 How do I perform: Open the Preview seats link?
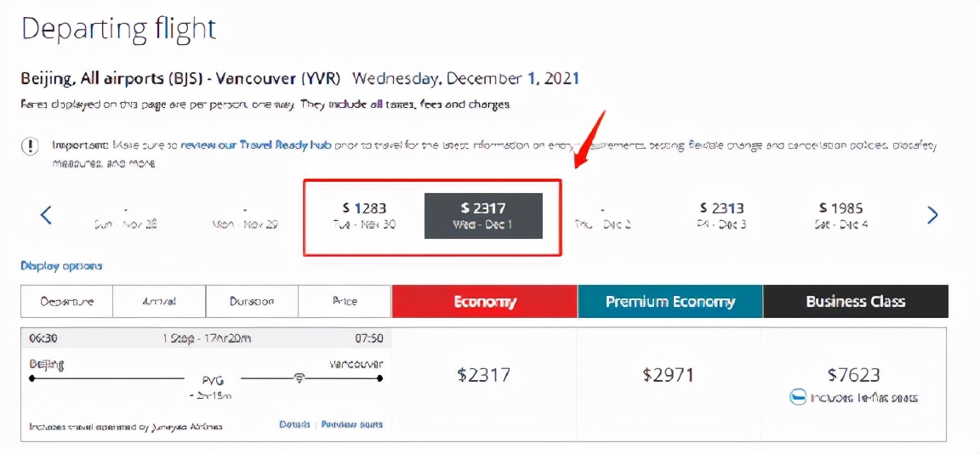[x=352, y=424]
